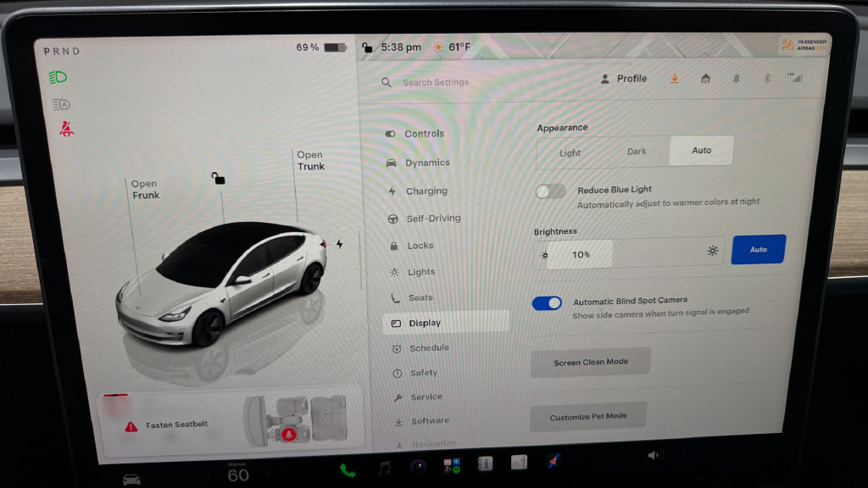Screen dimensions: 868x488
Task: Tap Open Frunk
Action: (145, 189)
